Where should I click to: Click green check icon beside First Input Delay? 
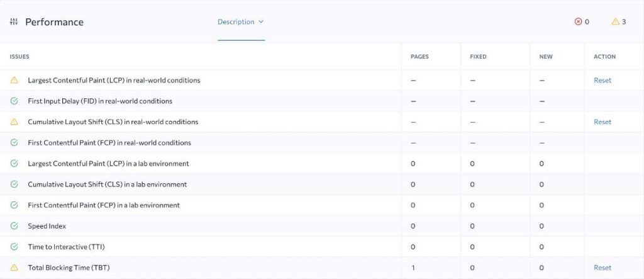tap(14, 101)
